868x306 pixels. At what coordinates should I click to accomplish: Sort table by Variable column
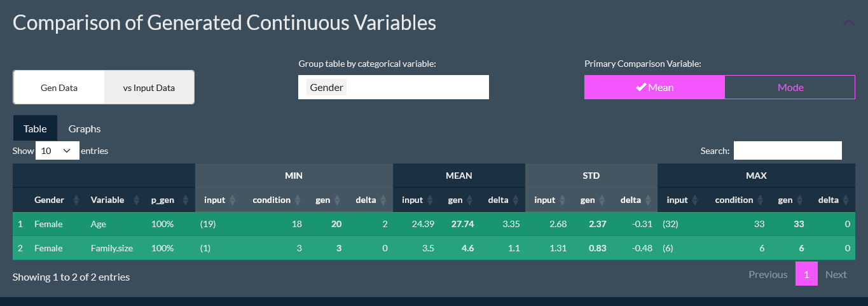(115, 200)
